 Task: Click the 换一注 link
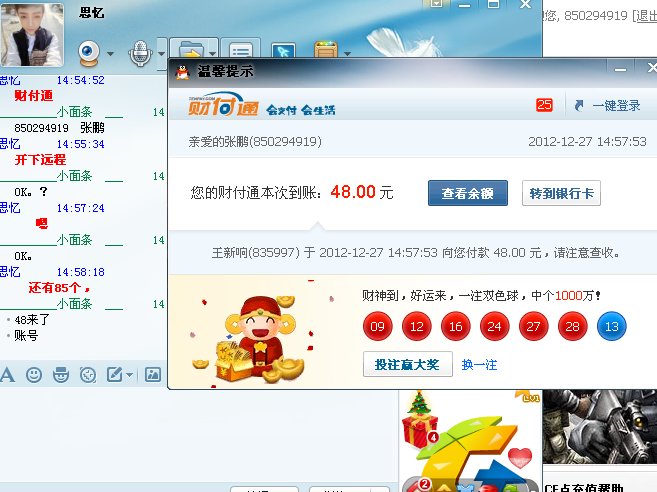click(479, 365)
